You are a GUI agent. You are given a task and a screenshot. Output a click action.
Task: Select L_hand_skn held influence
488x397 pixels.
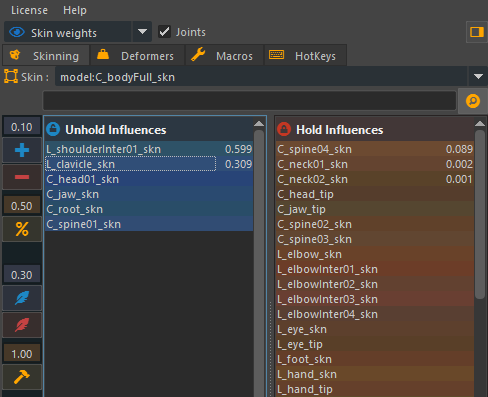click(375, 374)
